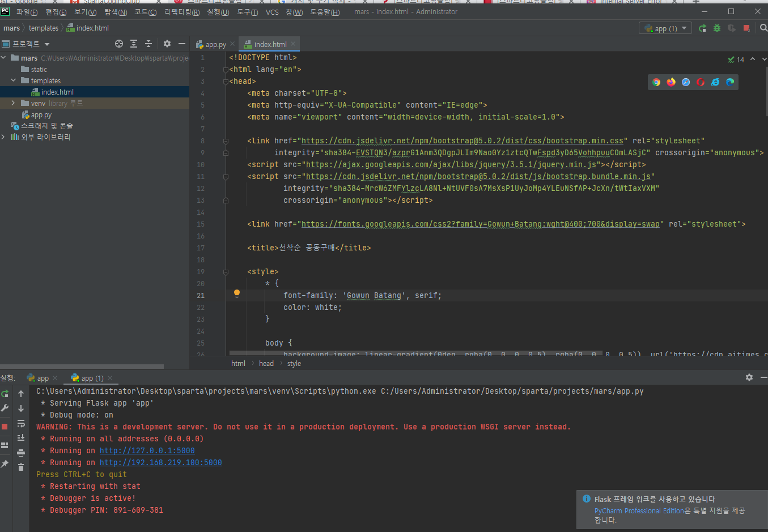
Task: Fold the html tag on line 2
Action: pyautogui.click(x=226, y=70)
